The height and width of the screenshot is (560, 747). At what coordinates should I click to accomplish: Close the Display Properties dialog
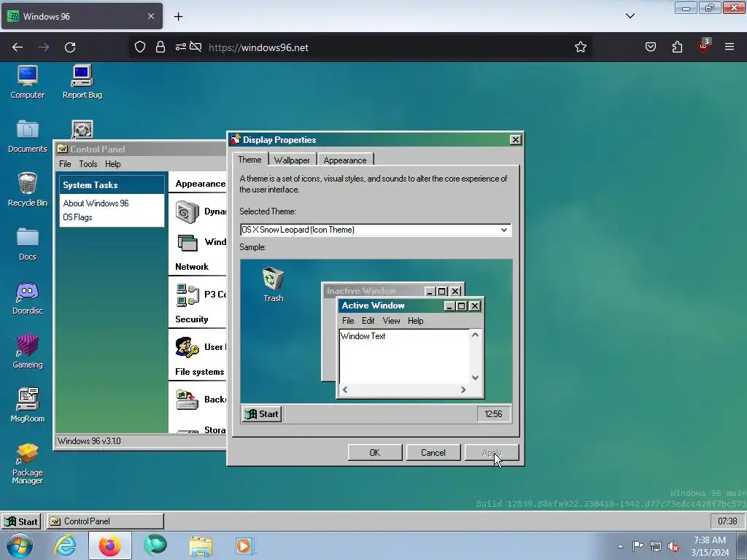click(x=516, y=139)
